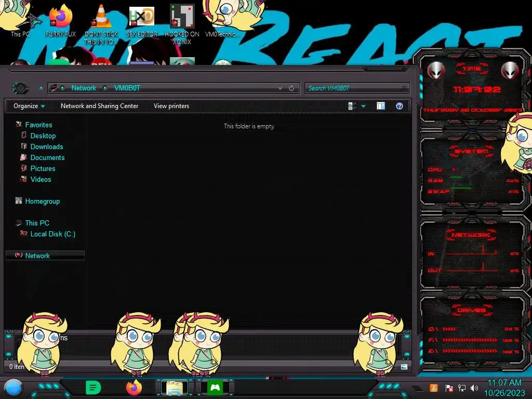This screenshot has height=399, width=532.
Task: Select This PC in the navigation pane
Action: (x=37, y=223)
